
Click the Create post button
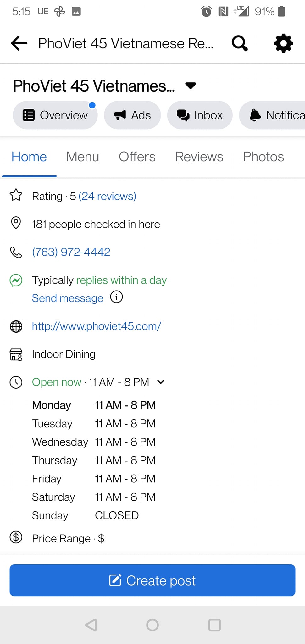click(x=152, y=580)
